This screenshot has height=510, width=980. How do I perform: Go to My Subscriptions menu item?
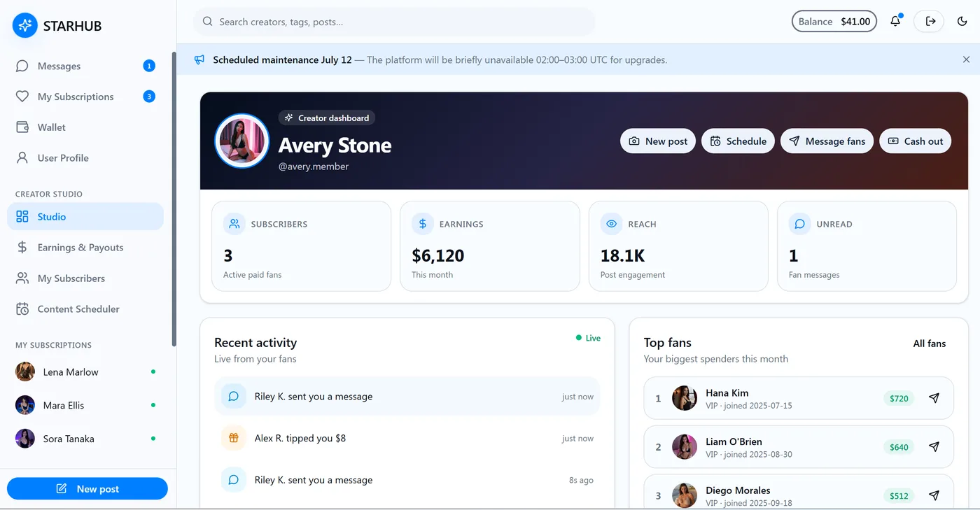[85, 97]
